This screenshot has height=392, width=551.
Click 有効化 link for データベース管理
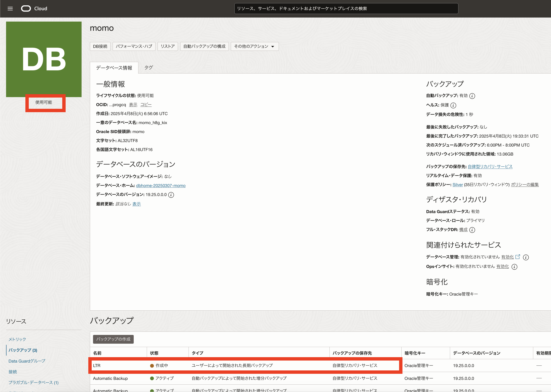pyautogui.click(x=508, y=257)
